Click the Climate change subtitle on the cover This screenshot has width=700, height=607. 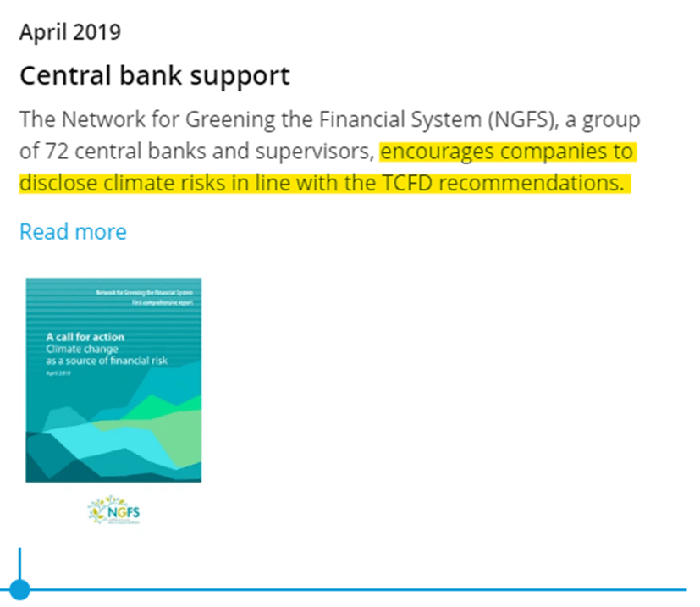[82, 349]
